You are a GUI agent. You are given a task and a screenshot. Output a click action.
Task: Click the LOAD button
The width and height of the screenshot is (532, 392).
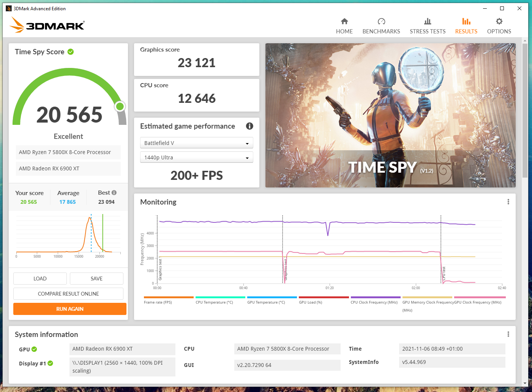tap(40, 279)
